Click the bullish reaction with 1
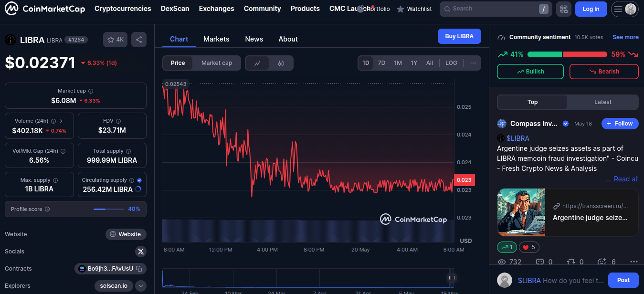 coord(507,247)
